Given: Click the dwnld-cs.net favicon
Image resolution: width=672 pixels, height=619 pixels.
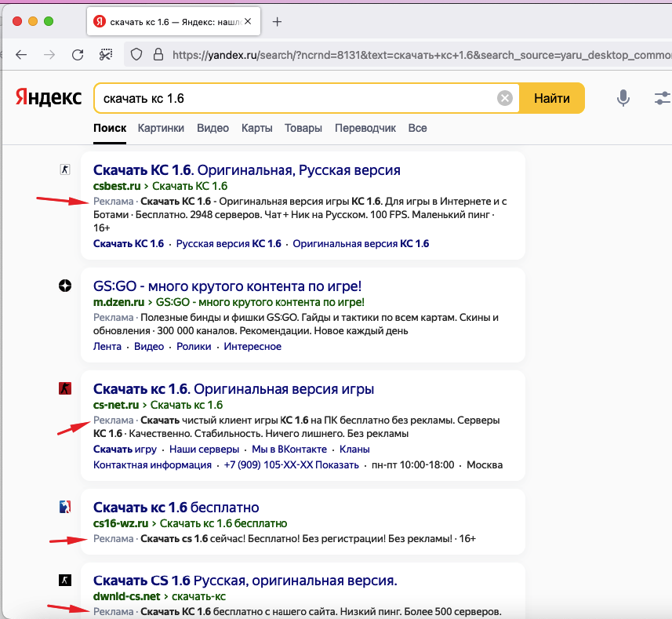Looking at the screenshot, I should click(65, 581).
